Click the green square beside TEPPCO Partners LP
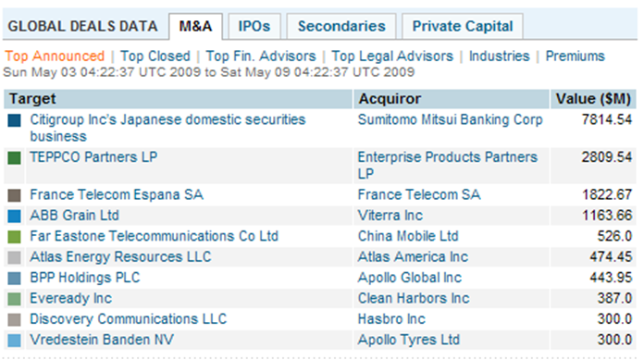Screen dimensions: 644x360 pos(15,158)
